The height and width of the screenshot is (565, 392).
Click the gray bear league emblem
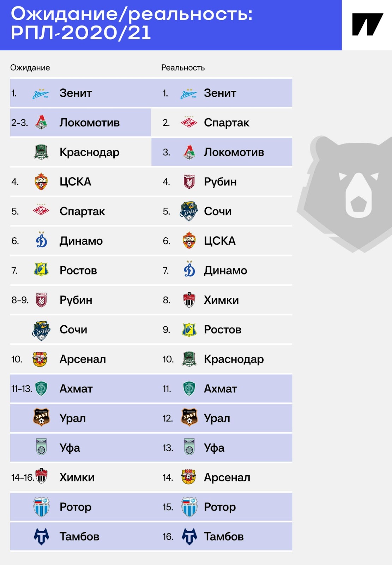click(344, 194)
